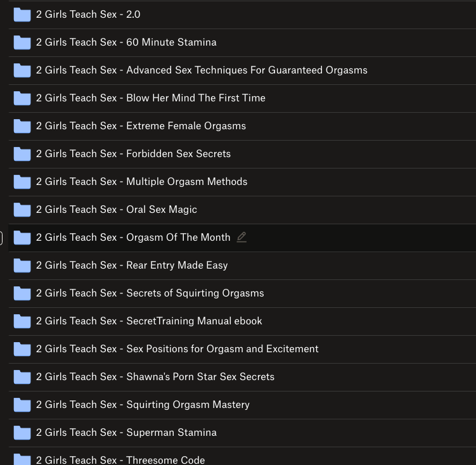
Task: Click the folder icon for Rear Entry Made Easy
Action: tap(22, 265)
